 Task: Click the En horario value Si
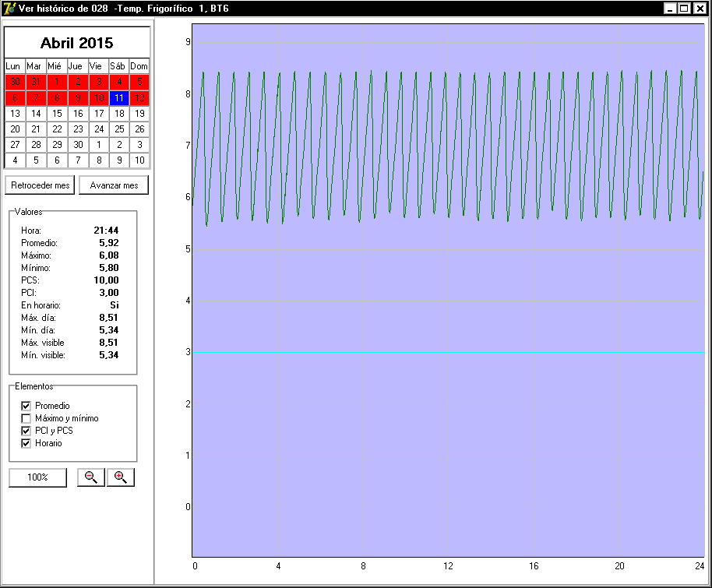tap(115, 305)
